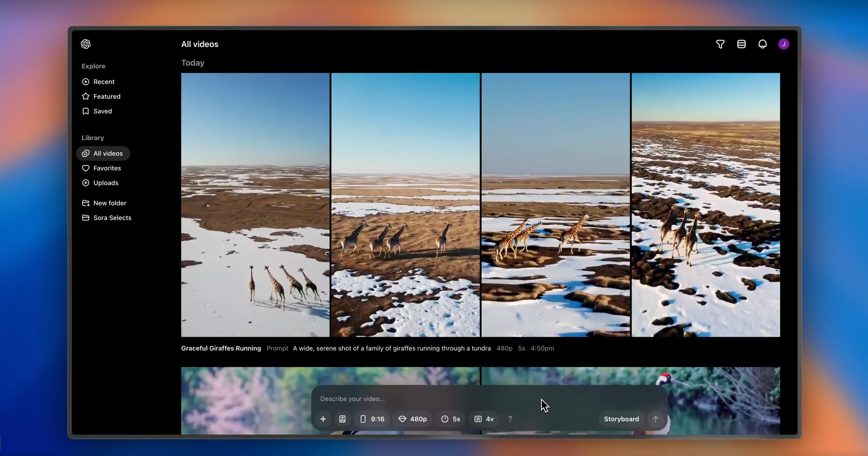Click the question mark help icon
This screenshot has width=868, height=456.
pos(510,419)
